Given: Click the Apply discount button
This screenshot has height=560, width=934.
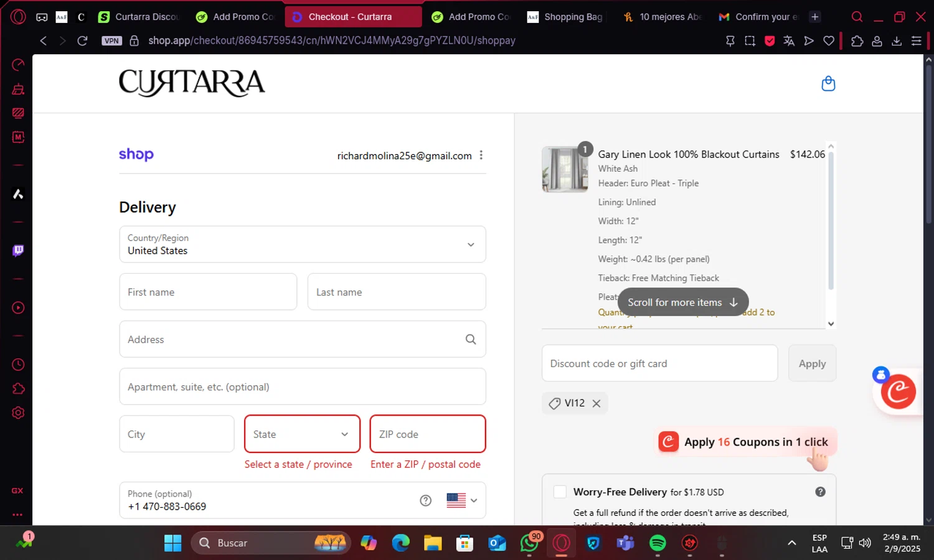Looking at the screenshot, I should coord(812,363).
